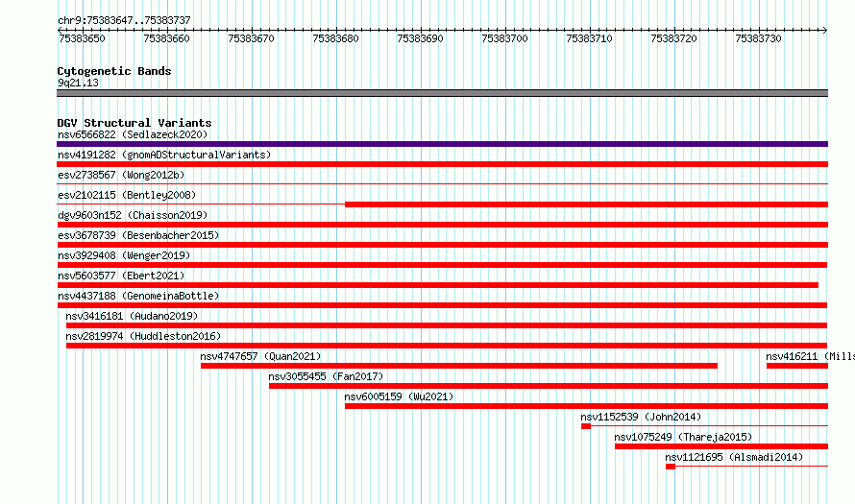Viewport: 855px width, 504px height.
Task: Select the red nsv416211 variant bar
Action: click(797, 366)
